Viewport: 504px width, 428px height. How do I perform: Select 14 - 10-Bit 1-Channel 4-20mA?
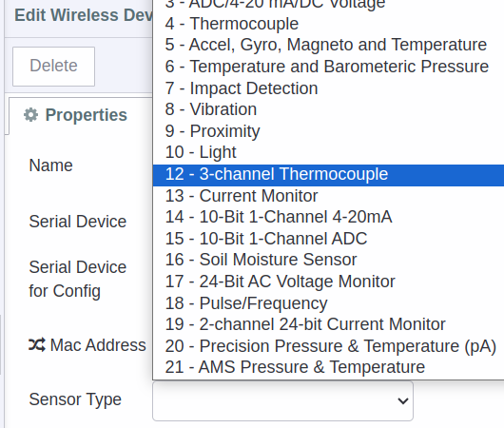328,217
